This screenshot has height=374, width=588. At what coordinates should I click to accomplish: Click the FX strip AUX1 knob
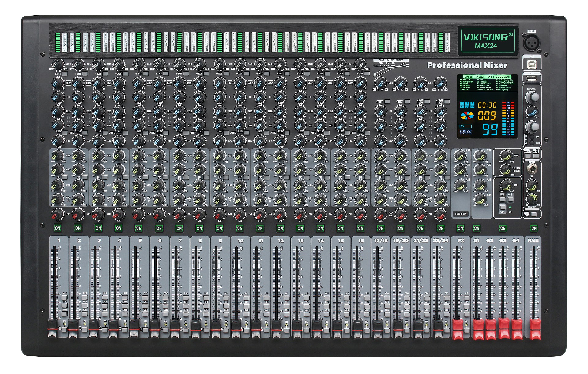(x=460, y=155)
